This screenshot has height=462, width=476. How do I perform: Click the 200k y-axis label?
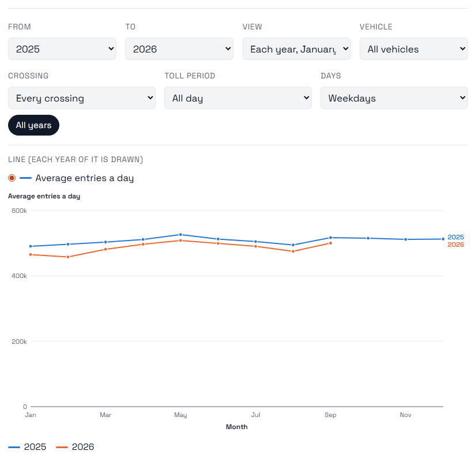19,341
